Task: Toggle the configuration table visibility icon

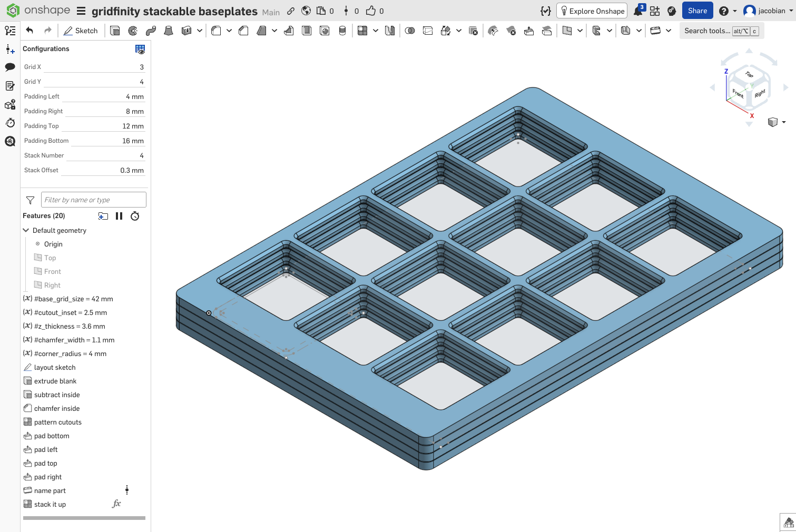Action: pos(140,49)
